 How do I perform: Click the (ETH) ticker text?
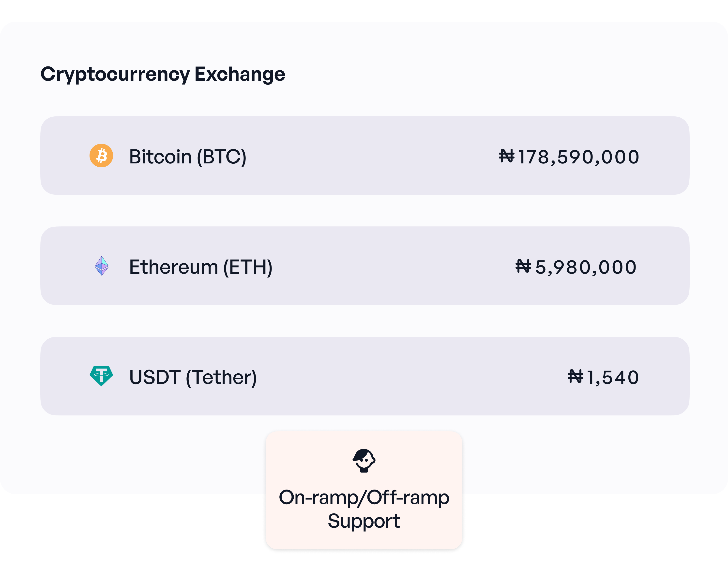pyautogui.click(x=248, y=267)
